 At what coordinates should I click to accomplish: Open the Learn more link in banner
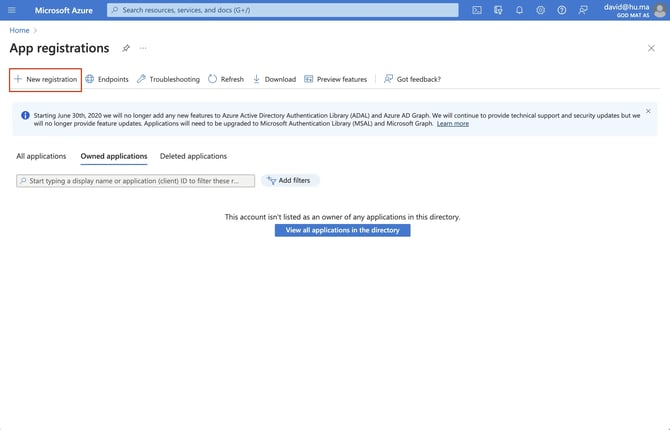[x=453, y=124]
